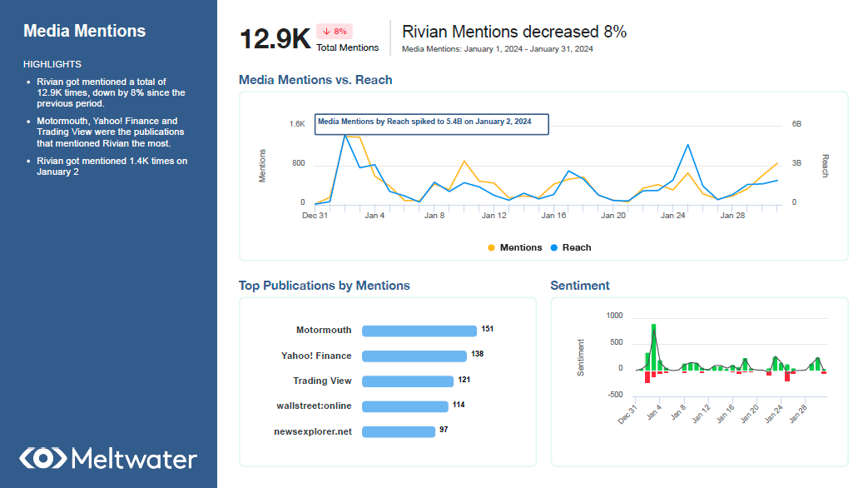This screenshot has width=868, height=488.
Task: Click the rotated Mentions axis title
Action: pos(262,166)
